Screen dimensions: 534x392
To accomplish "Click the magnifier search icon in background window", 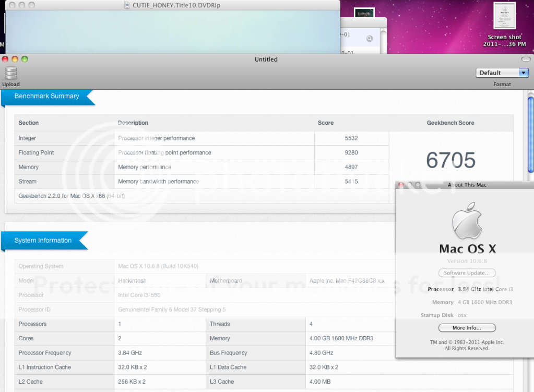I will click(x=370, y=39).
